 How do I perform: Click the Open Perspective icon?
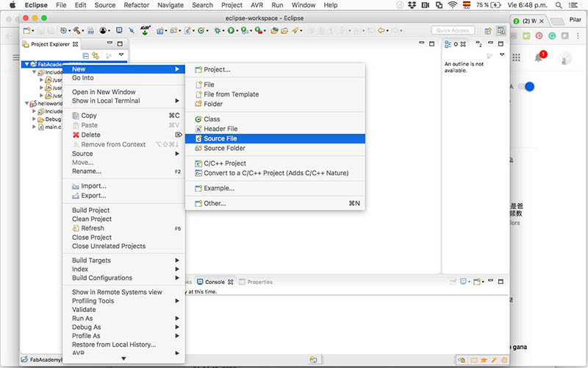[488, 31]
